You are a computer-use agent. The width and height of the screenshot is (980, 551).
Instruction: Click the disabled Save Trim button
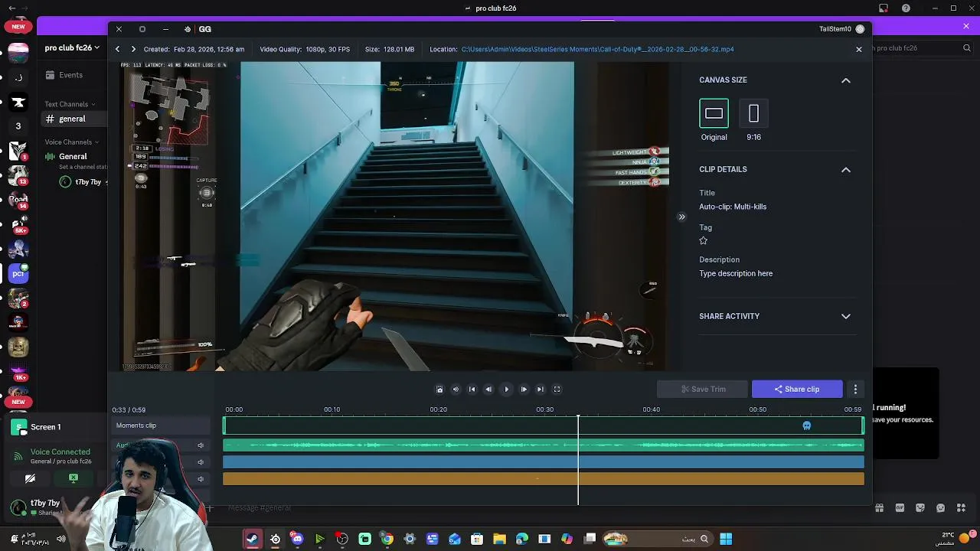702,389
